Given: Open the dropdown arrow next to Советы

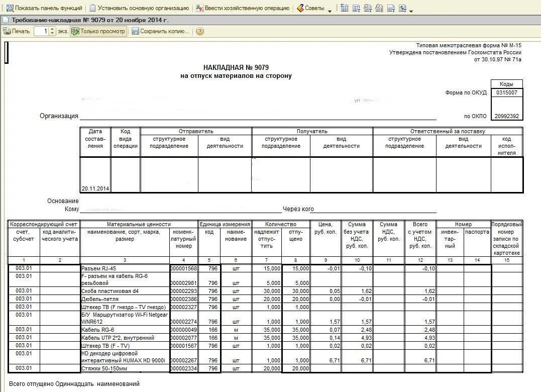Looking at the screenshot, I should coord(330,11).
